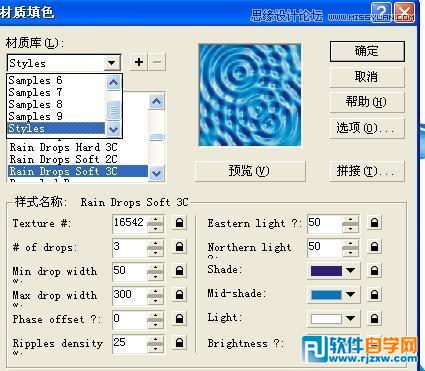425x371 pixels.
Task: Click the Texture # value field
Action: click(x=129, y=223)
